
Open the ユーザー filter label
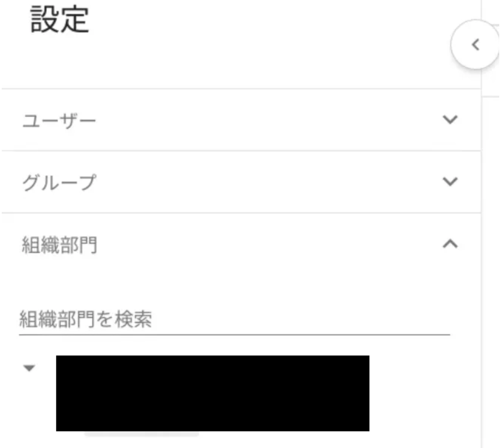(x=59, y=121)
